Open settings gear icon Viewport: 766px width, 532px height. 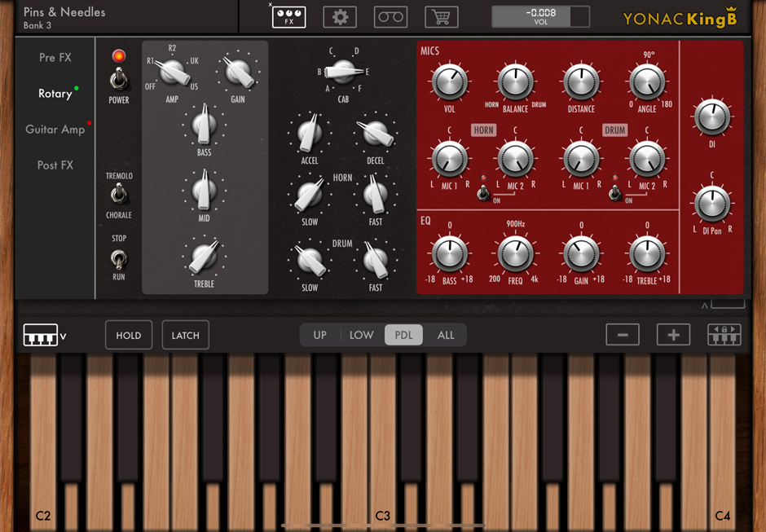(340, 17)
